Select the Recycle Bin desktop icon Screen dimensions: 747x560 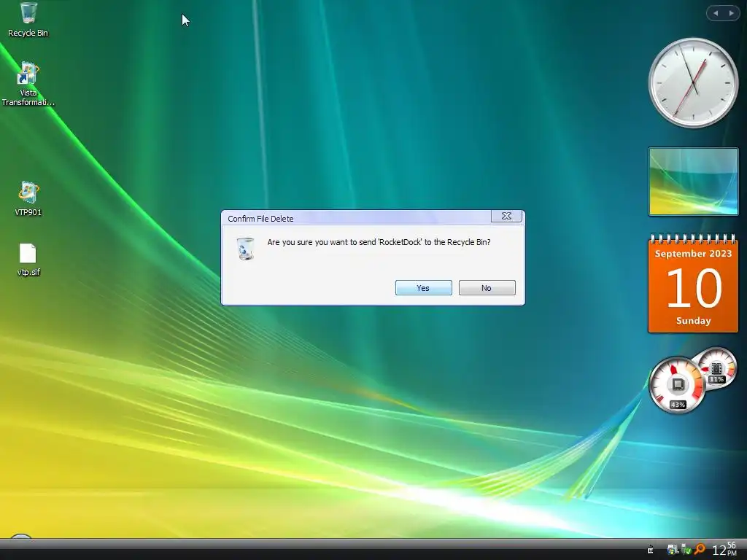pyautogui.click(x=28, y=20)
